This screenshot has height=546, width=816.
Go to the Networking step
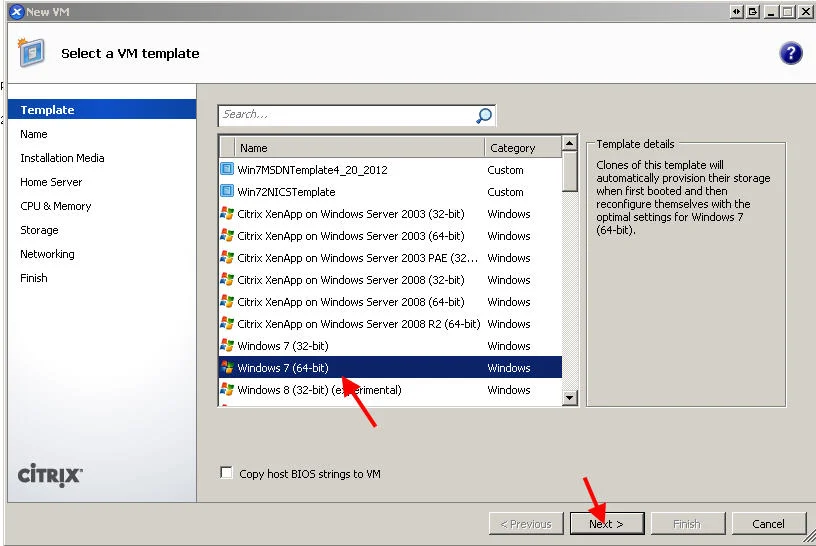tap(47, 254)
